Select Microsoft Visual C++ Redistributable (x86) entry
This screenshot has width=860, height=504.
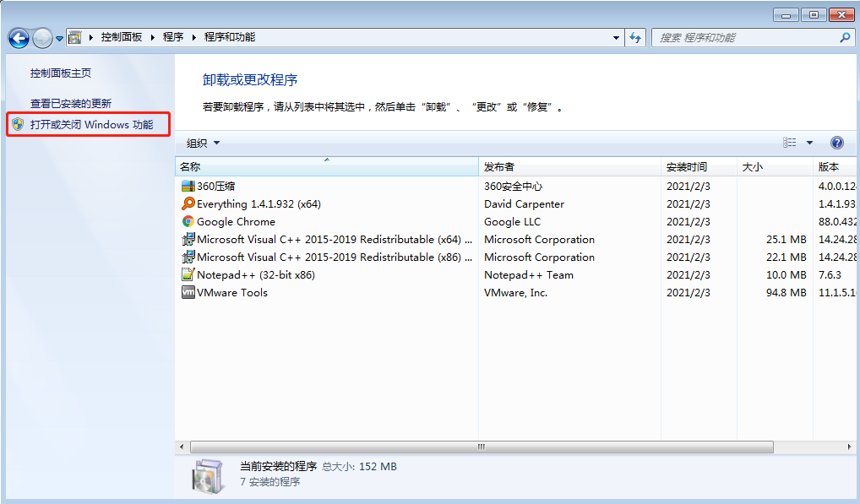[335, 257]
